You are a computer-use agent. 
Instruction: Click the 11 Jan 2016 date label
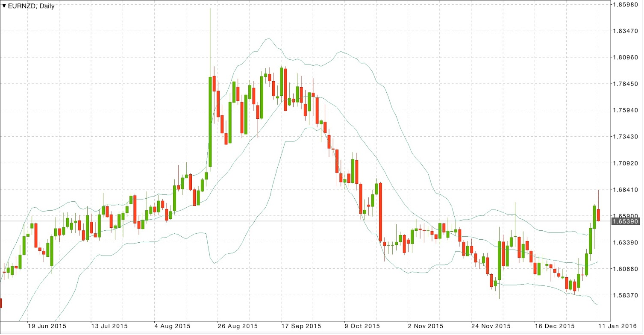click(x=618, y=326)
